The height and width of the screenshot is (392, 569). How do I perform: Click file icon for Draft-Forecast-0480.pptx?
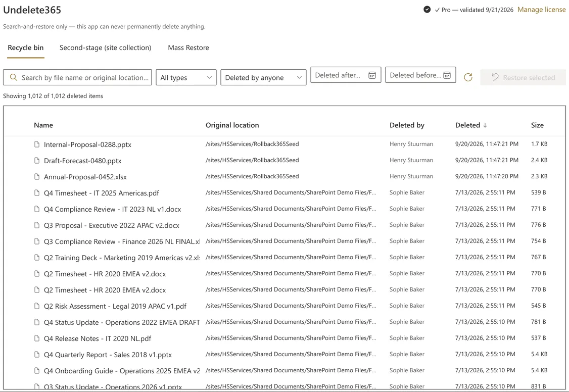pyautogui.click(x=37, y=160)
